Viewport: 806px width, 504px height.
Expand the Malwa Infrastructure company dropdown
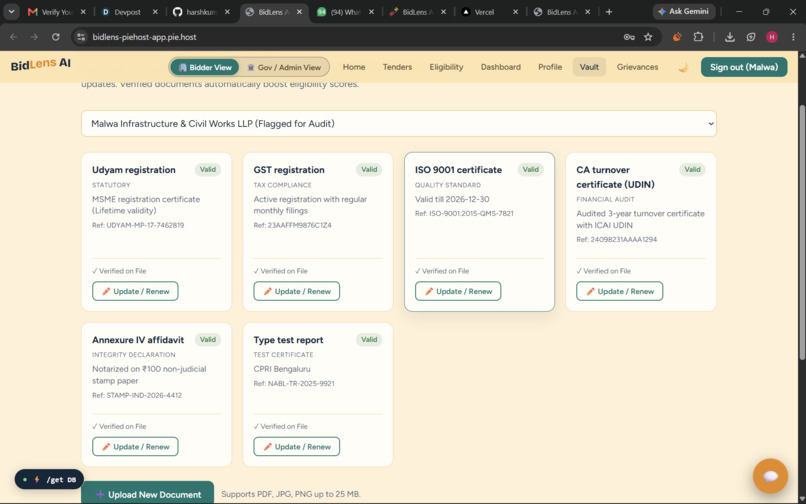point(398,123)
